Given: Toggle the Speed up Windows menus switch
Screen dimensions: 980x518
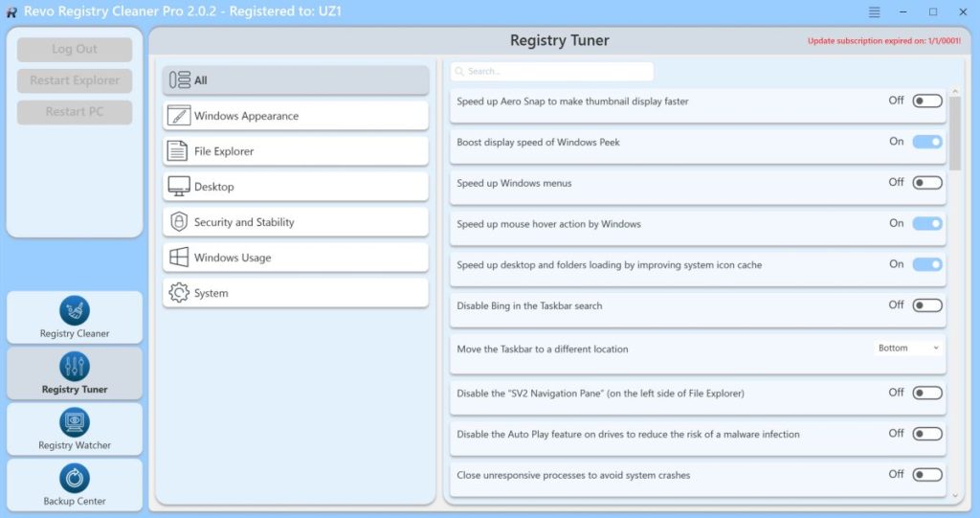Looking at the screenshot, I should (x=926, y=183).
